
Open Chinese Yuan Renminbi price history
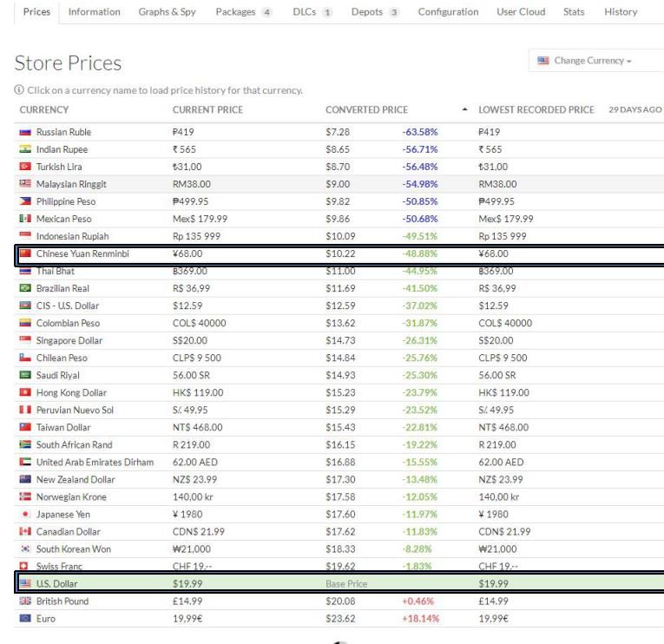(82, 253)
